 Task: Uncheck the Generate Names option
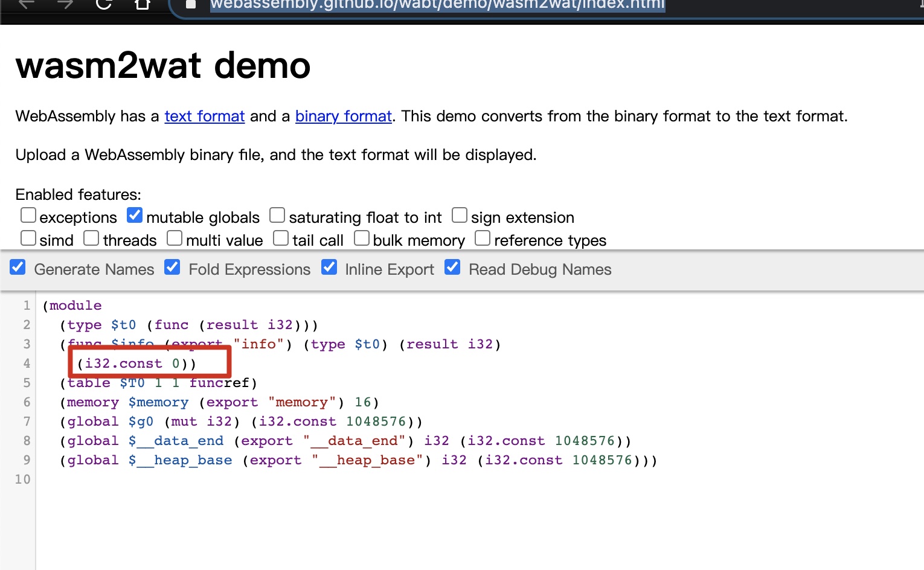(x=18, y=267)
